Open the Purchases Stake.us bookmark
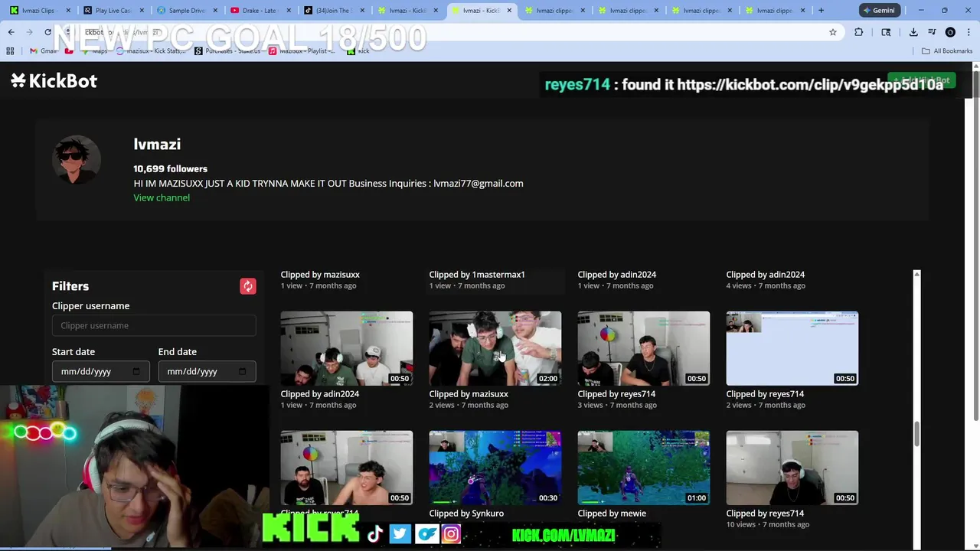Image resolution: width=980 pixels, height=551 pixels. tap(227, 51)
